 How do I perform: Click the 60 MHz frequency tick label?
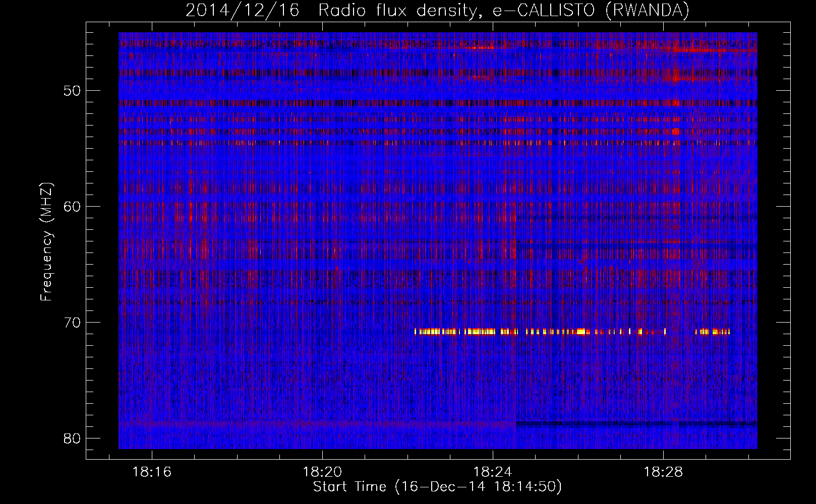73,207
